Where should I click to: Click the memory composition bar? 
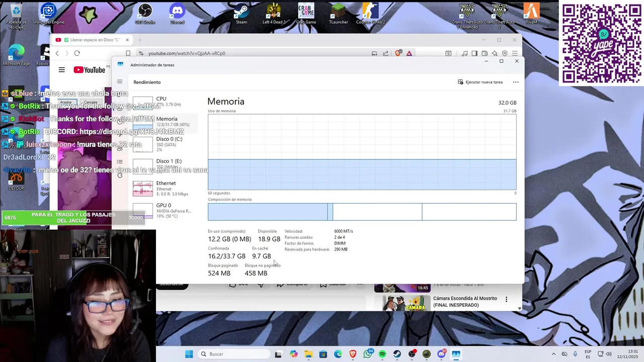coord(362,212)
